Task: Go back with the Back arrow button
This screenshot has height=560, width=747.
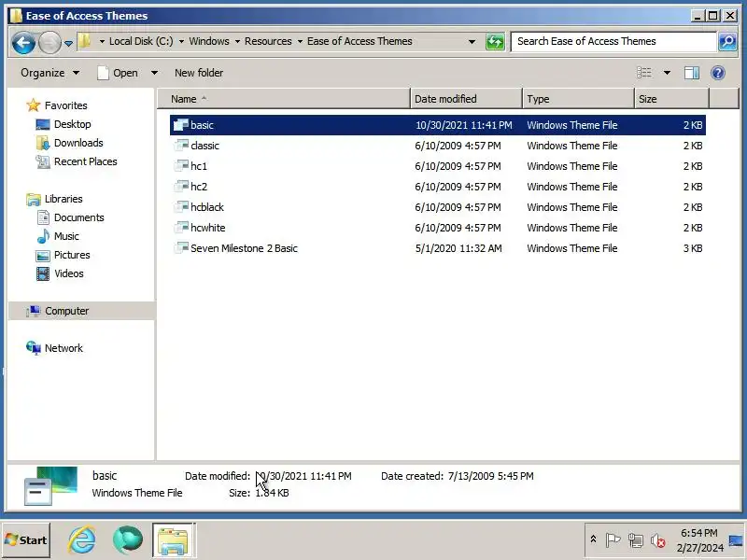Action: [x=23, y=43]
